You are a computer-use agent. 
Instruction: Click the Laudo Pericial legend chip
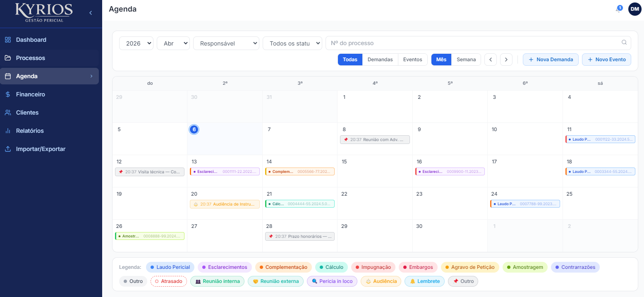(x=170, y=267)
